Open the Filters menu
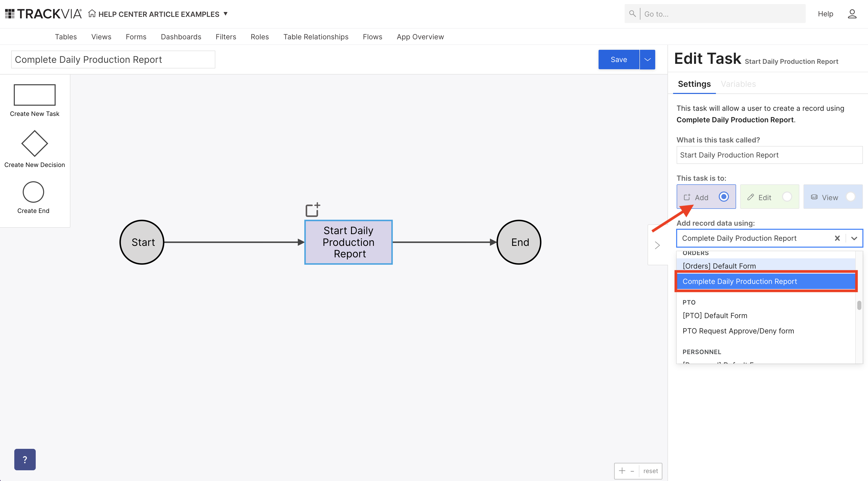Screen dimensions: 868x481 click(226, 37)
